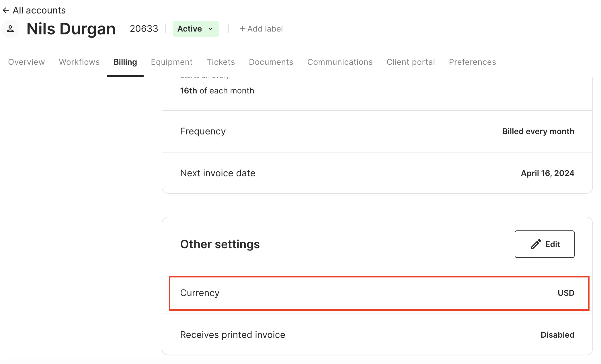Click the April 16, 2024 date
The height and width of the screenshot is (364, 601).
(547, 173)
